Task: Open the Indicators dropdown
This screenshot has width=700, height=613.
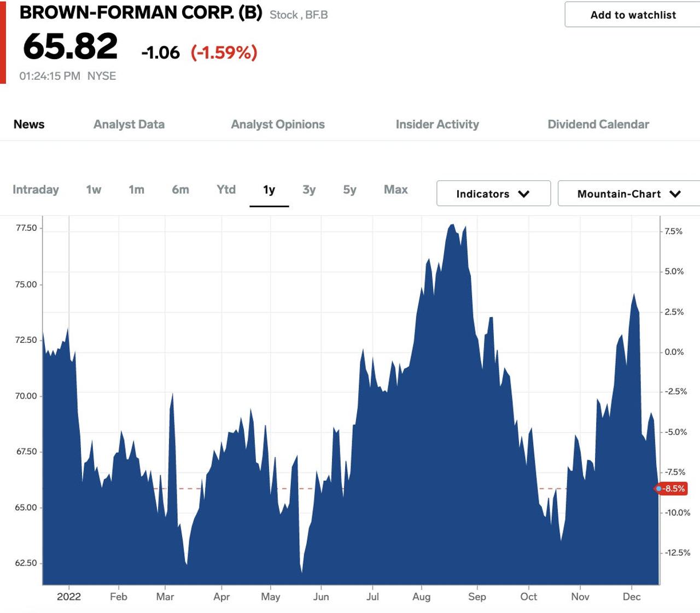Action: (x=493, y=194)
